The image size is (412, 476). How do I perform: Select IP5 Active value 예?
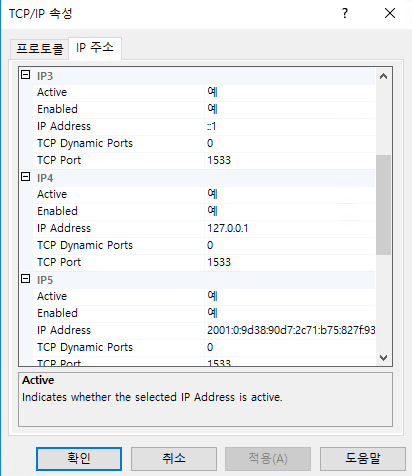pos(290,296)
